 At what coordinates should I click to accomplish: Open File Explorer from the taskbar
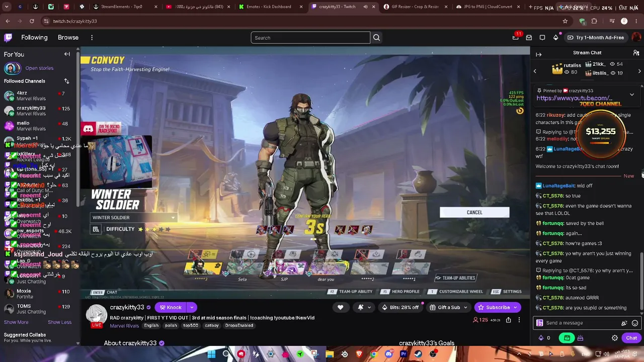330,354
